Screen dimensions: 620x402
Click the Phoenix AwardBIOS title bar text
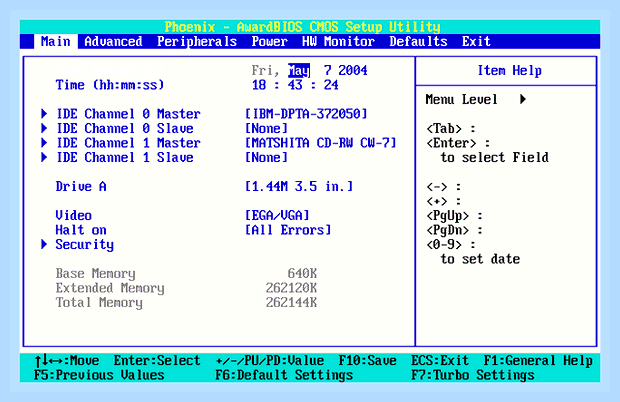coord(302,27)
